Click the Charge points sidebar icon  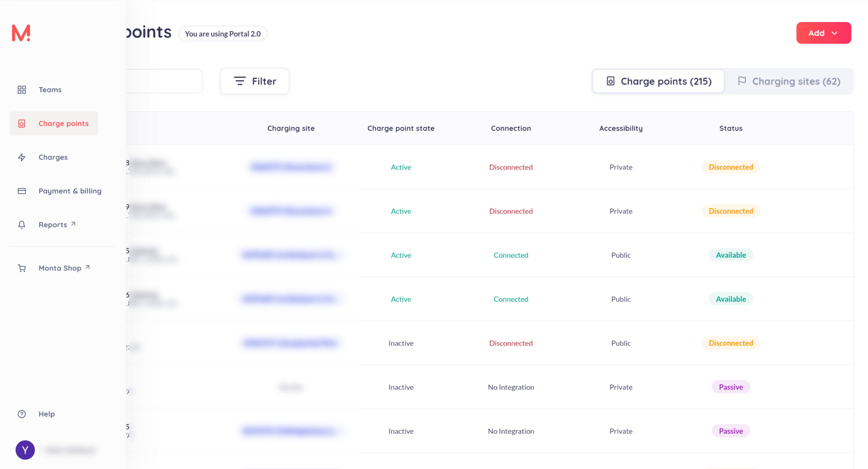point(22,124)
